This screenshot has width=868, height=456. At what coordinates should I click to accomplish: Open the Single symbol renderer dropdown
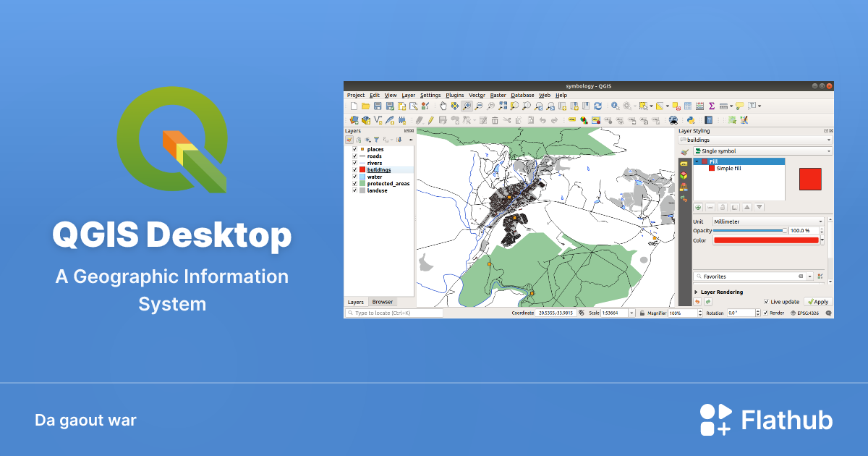[x=759, y=151]
